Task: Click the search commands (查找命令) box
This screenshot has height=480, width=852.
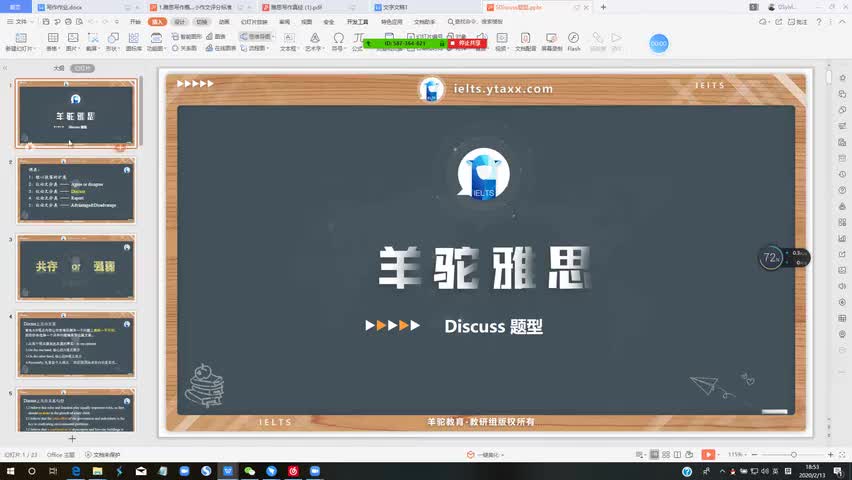Action: (x=475, y=22)
